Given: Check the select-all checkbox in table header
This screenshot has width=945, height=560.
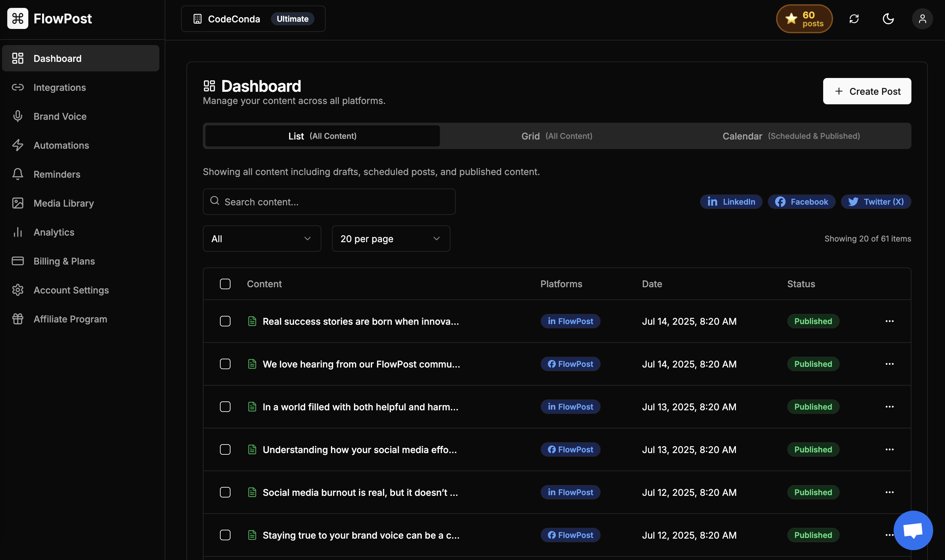Looking at the screenshot, I should [225, 284].
